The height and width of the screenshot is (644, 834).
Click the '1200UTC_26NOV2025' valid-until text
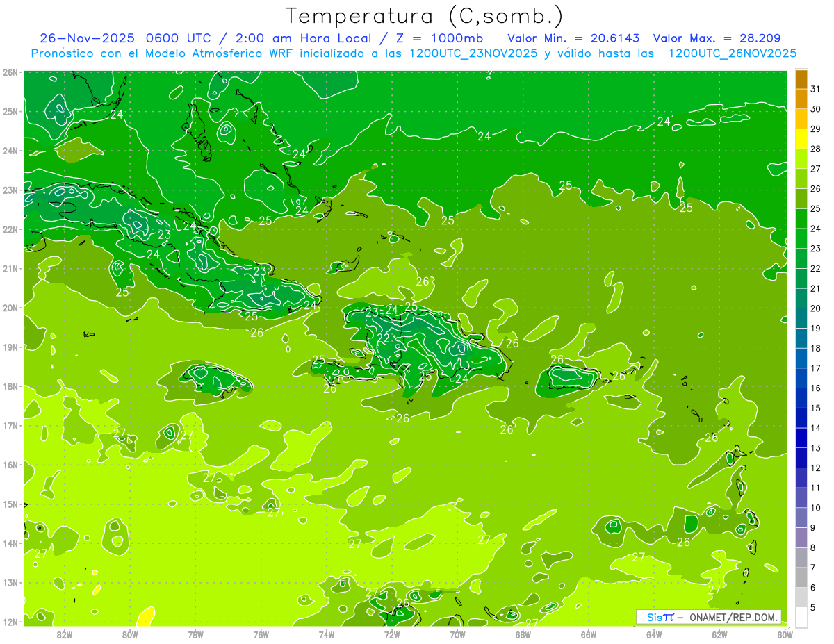pos(733,53)
